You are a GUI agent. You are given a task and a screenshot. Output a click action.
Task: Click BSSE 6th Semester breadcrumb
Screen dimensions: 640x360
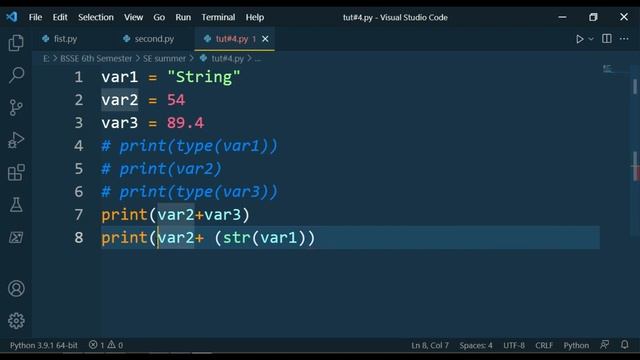click(x=96, y=58)
